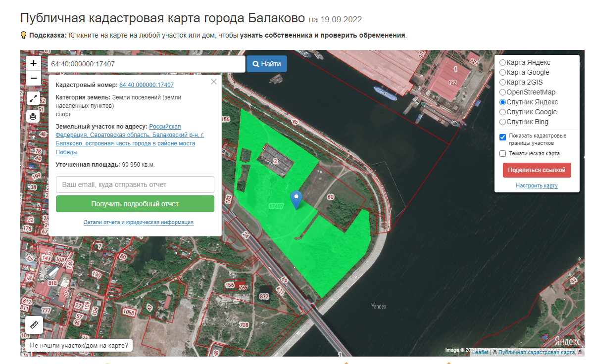Uncheck Показать кадастровые границы участков

[x=503, y=137]
